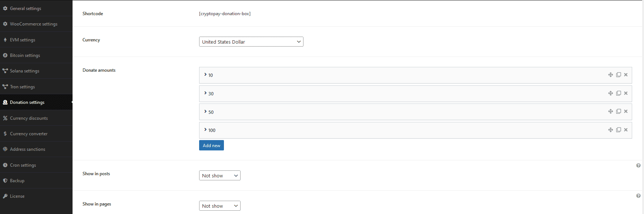Open help tooltip for Show in pages

pos(638,196)
